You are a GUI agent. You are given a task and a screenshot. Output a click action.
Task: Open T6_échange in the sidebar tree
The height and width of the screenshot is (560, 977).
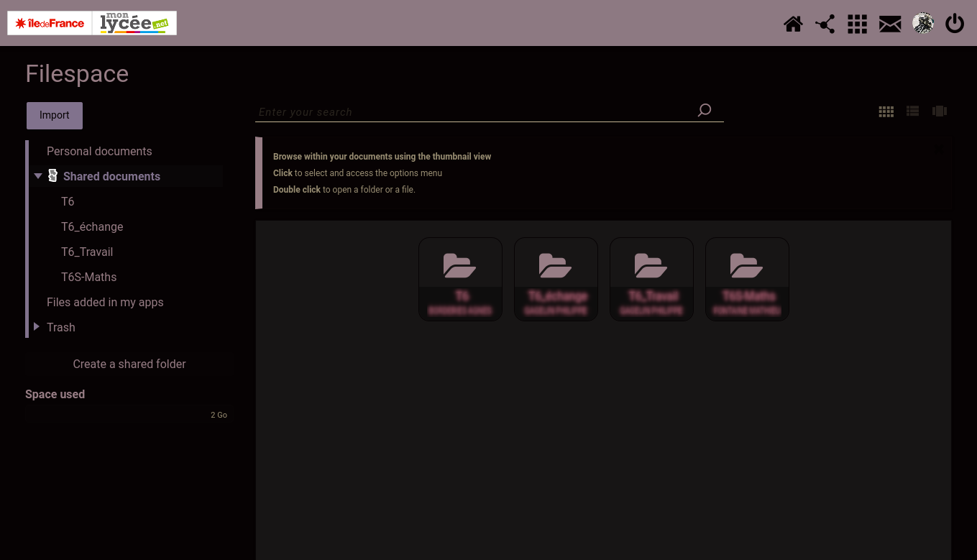click(x=92, y=226)
